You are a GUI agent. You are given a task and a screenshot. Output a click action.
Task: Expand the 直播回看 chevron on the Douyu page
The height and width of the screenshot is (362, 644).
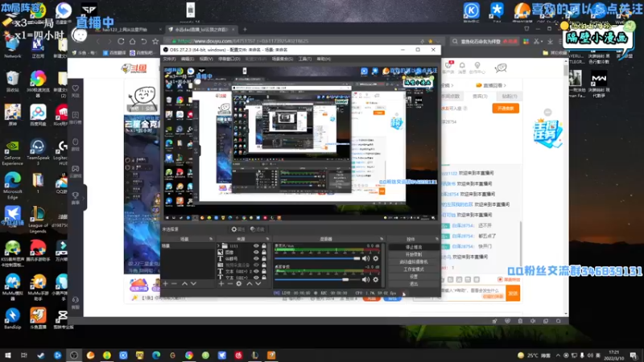[505, 85]
